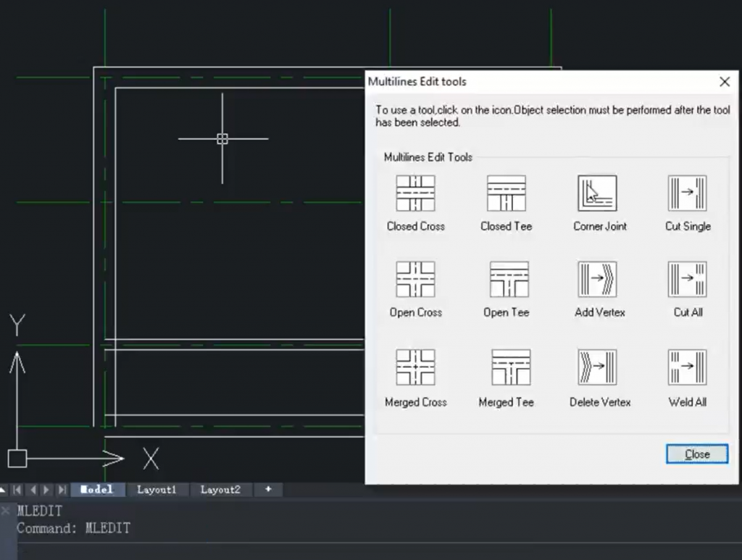Switch to the Model tab
This screenshot has height=560, width=742.
point(96,490)
